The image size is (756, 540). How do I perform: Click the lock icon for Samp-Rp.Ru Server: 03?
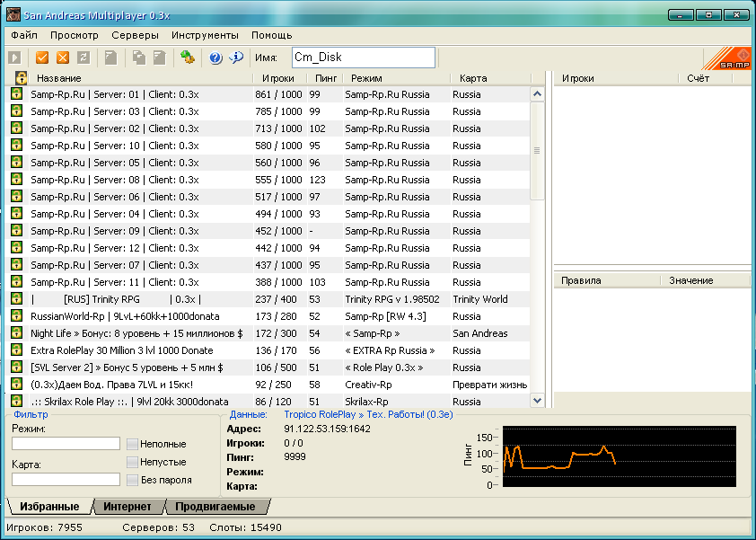(17, 111)
